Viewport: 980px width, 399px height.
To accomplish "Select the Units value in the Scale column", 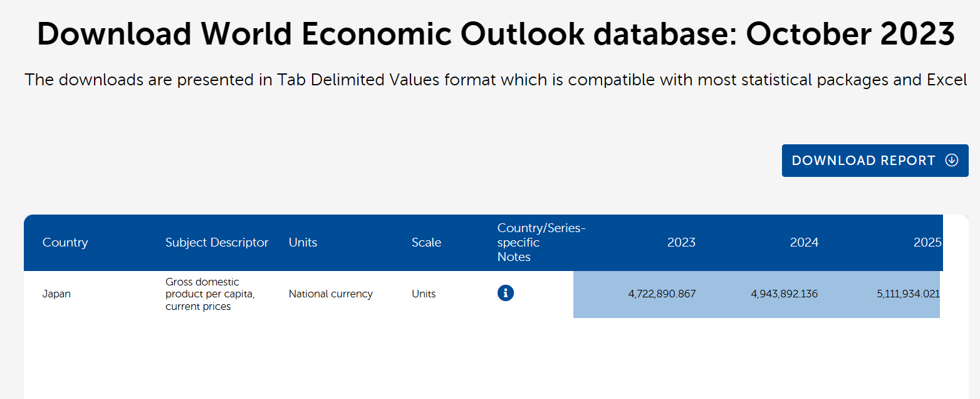I will [424, 294].
